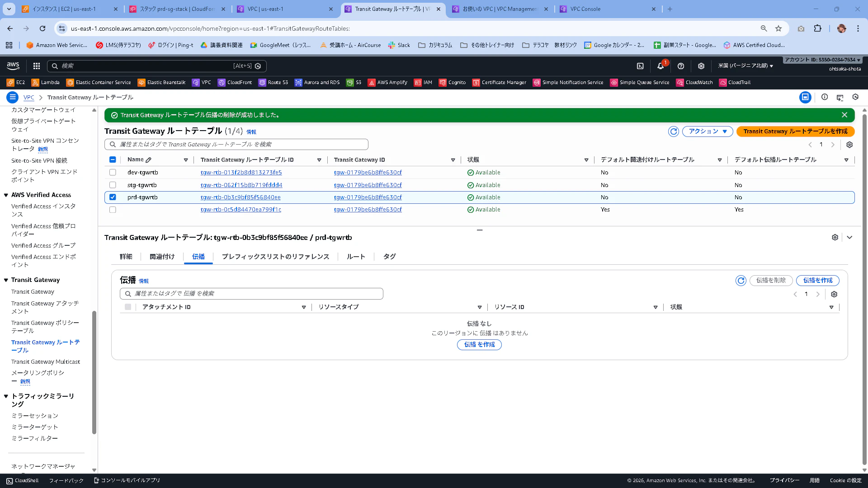The width and height of the screenshot is (868, 488).
Task: Open the アクション dropdown
Action: [x=708, y=131]
